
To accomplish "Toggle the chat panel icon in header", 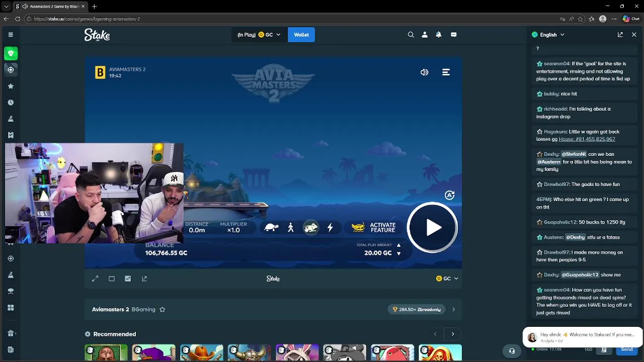I will coord(454,35).
